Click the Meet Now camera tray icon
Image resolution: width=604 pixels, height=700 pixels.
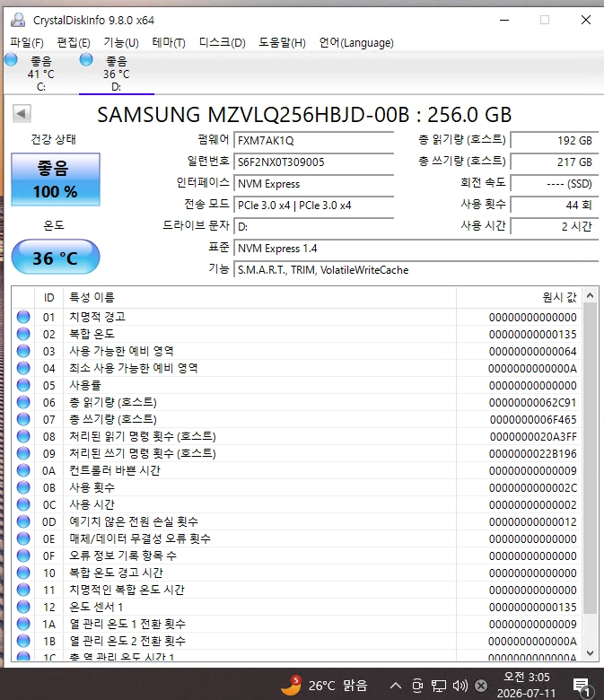point(417,686)
